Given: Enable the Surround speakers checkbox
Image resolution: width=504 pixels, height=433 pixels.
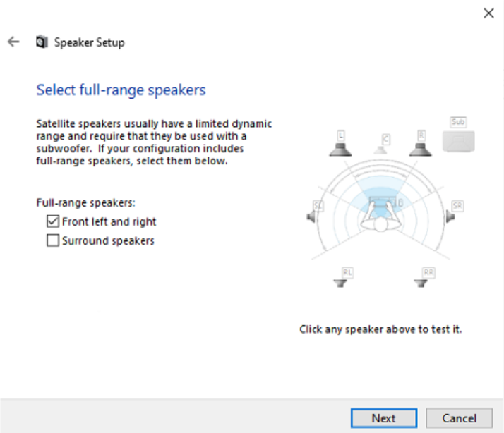Looking at the screenshot, I should [53, 240].
